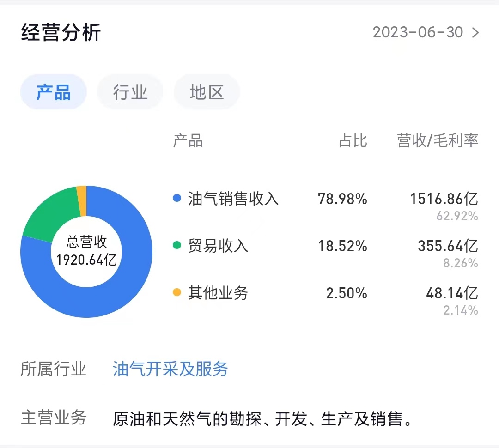Click the 油气销售收入 row label
The height and width of the screenshot is (448, 499).
pos(232,199)
